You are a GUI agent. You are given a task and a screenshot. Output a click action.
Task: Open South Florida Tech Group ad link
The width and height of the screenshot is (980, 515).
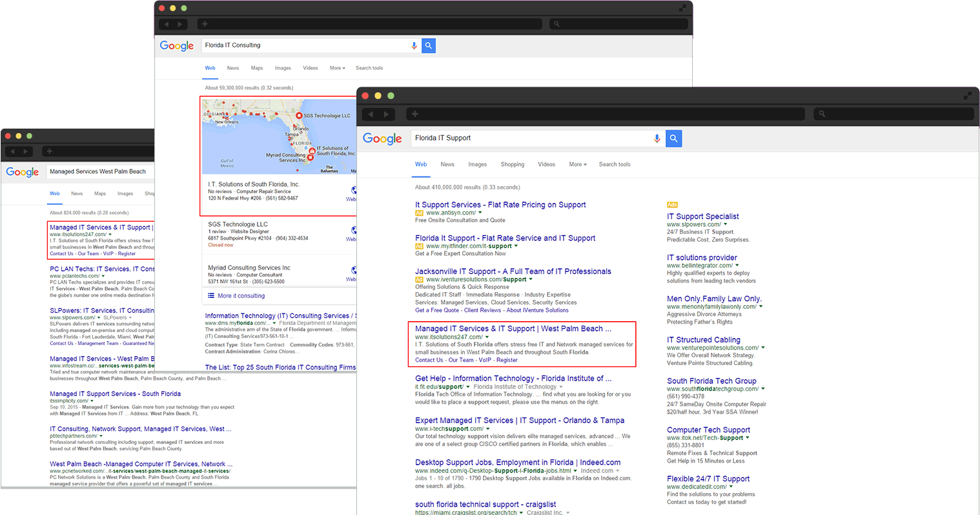tap(711, 381)
